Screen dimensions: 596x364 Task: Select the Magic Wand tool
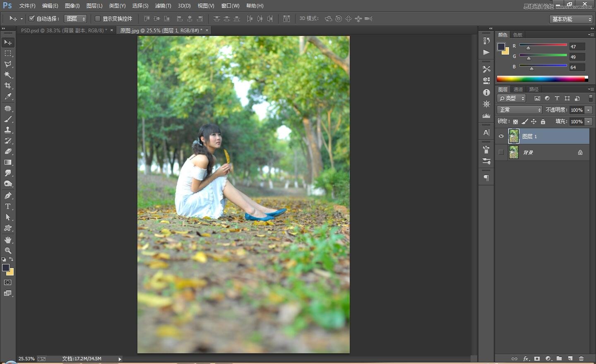tap(8, 75)
